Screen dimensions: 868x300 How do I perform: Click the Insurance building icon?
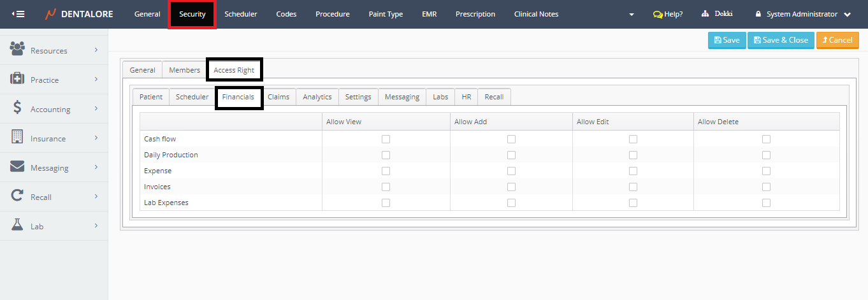18,138
